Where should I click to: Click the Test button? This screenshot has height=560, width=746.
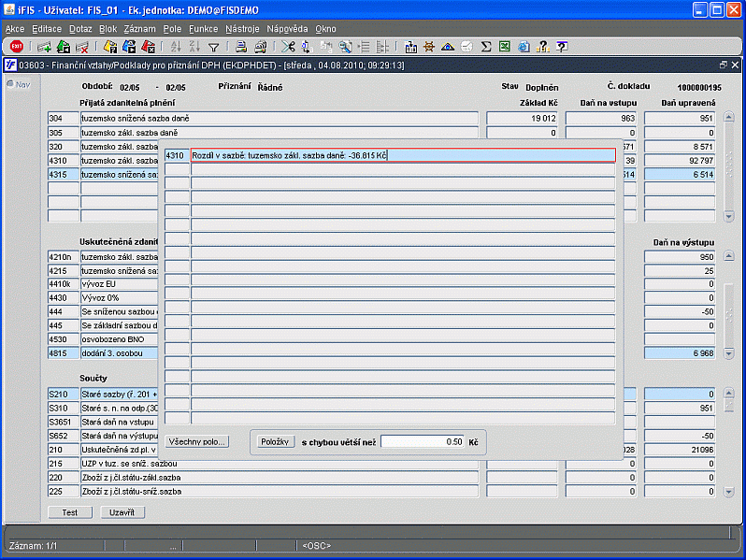click(x=70, y=512)
